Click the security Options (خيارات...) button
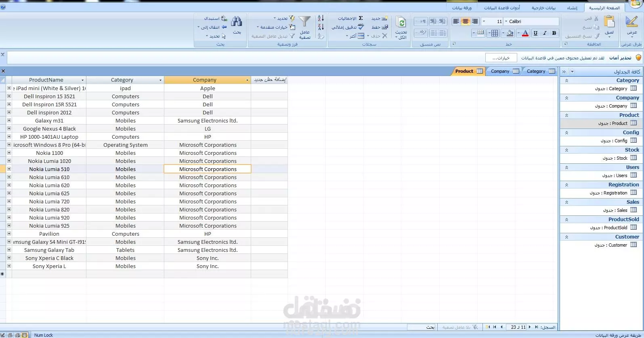Screen dimensions: 644x338 (x=501, y=58)
